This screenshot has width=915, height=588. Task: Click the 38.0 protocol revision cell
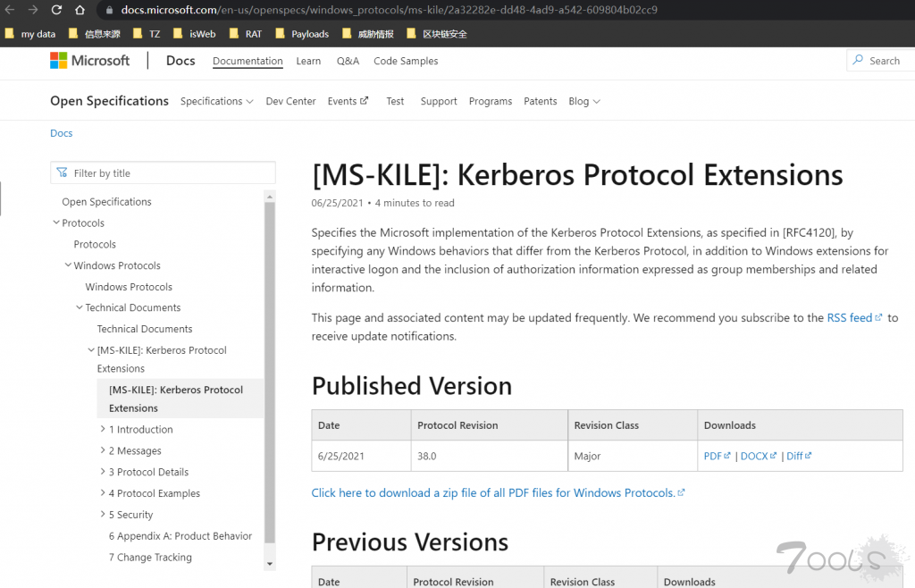click(490, 456)
